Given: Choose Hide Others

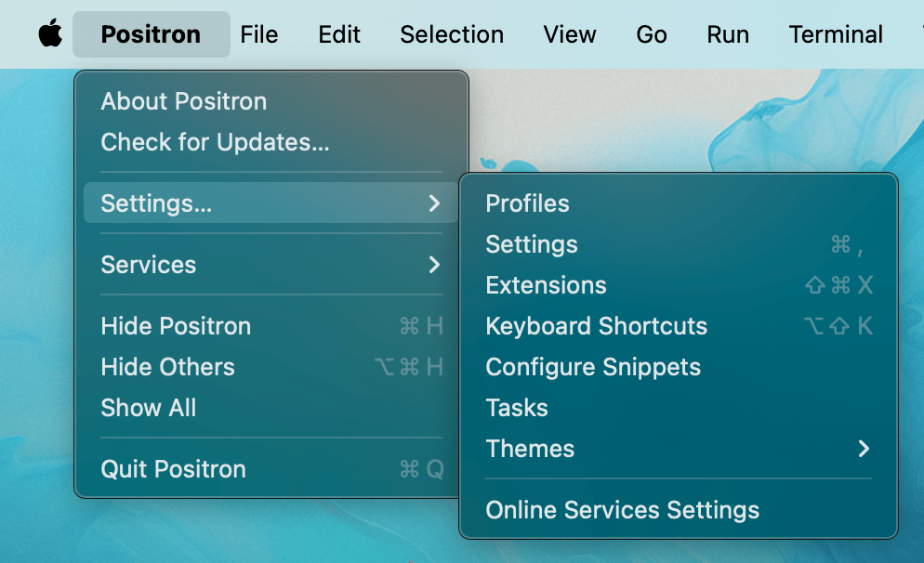Looking at the screenshot, I should click(x=167, y=367).
